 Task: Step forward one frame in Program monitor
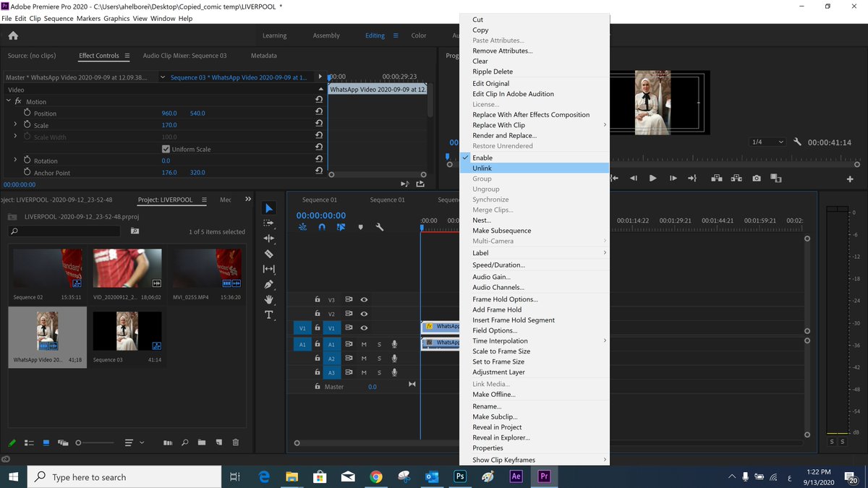click(673, 178)
